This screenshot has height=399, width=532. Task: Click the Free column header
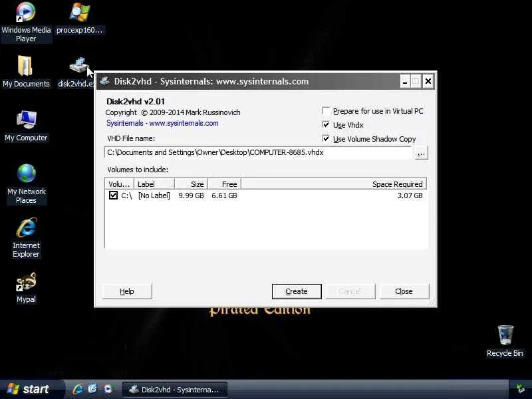pos(224,184)
